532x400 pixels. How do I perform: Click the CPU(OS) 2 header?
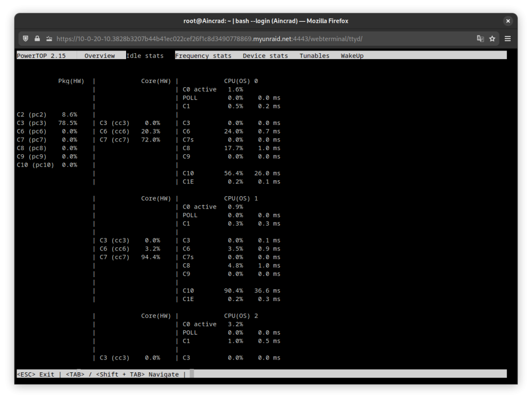(241, 316)
